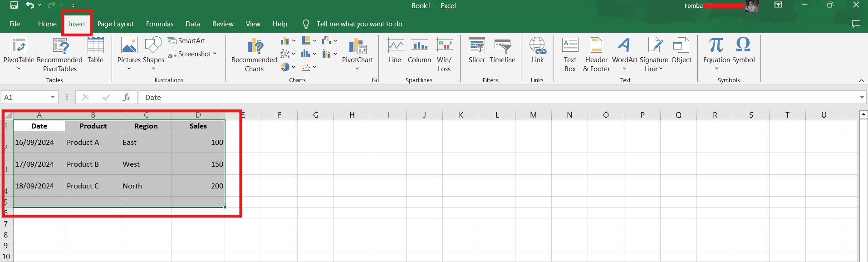This screenshot has width=868, height=262.
Task: Expand the formula bar
Action: click(861, 97)
